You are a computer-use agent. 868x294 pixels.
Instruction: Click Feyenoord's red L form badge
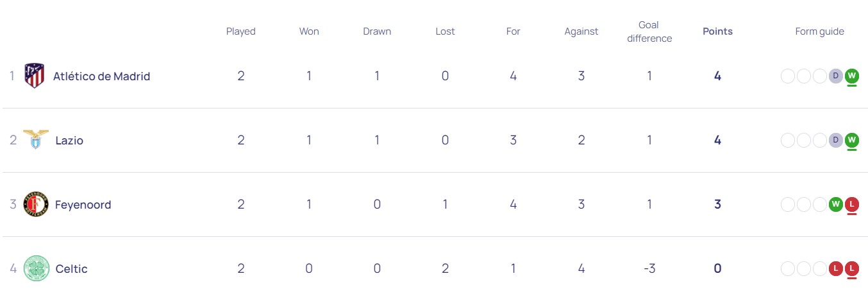[x=852, y=204]
